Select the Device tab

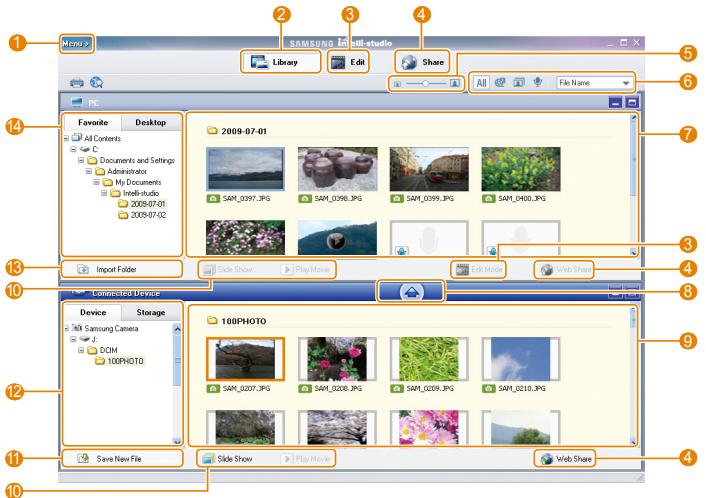pos(93,312)
